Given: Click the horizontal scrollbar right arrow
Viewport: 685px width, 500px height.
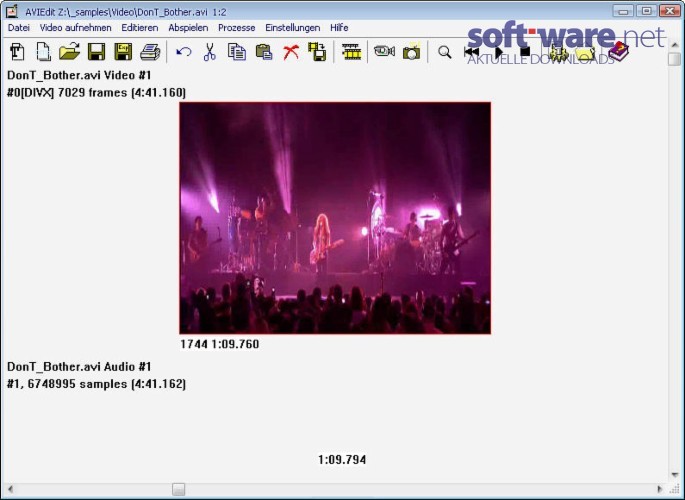Looking at the screenshot, I should (660, 489).
